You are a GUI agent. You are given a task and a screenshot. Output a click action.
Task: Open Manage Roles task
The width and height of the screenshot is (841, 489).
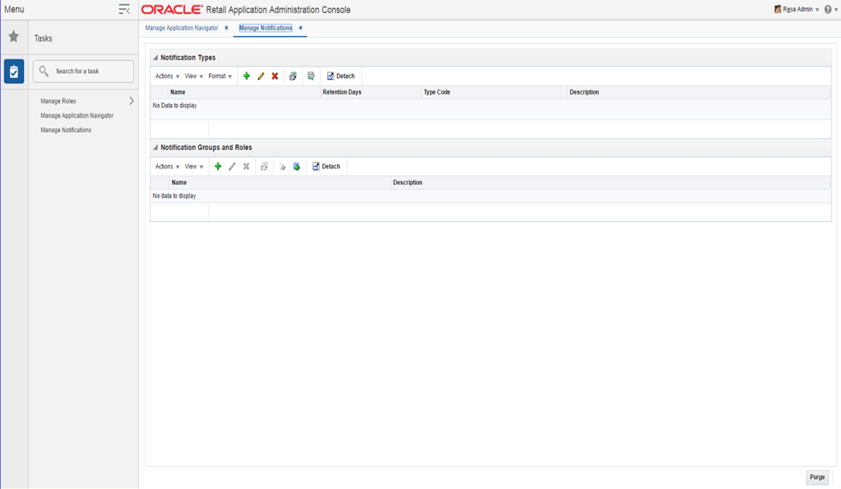point(58,101)
